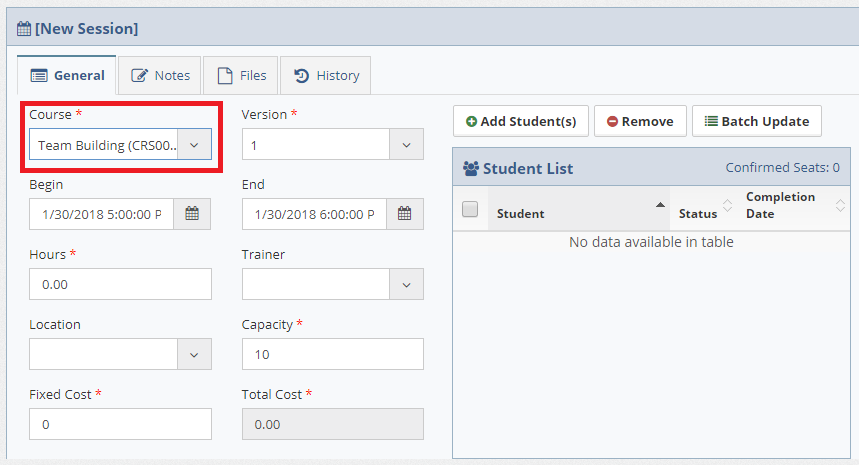Click the Remove button
The height and width of the screenshot is (465, 859).
coord(640,121)
